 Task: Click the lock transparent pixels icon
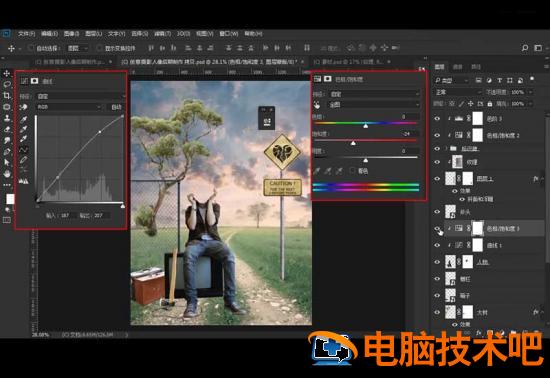[452, 104]
